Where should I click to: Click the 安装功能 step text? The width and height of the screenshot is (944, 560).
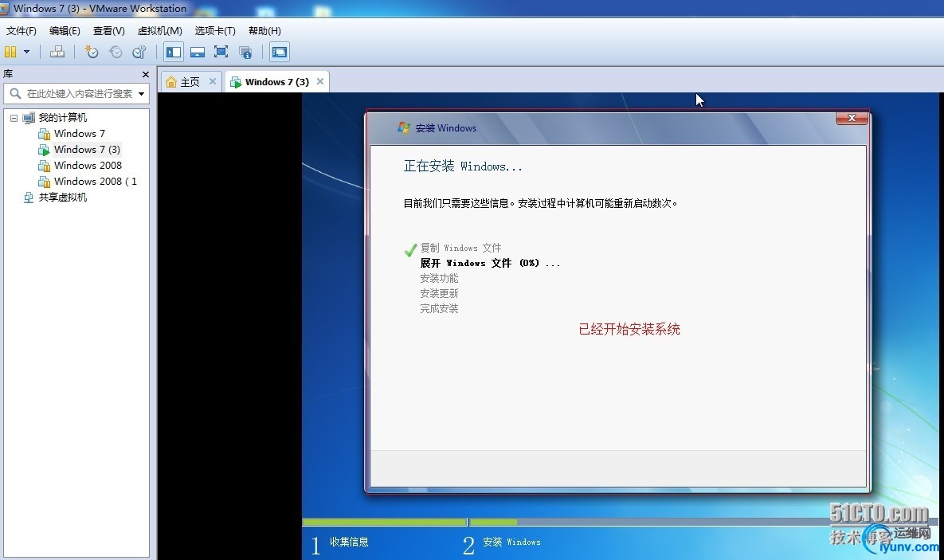[x=439, y=278]
